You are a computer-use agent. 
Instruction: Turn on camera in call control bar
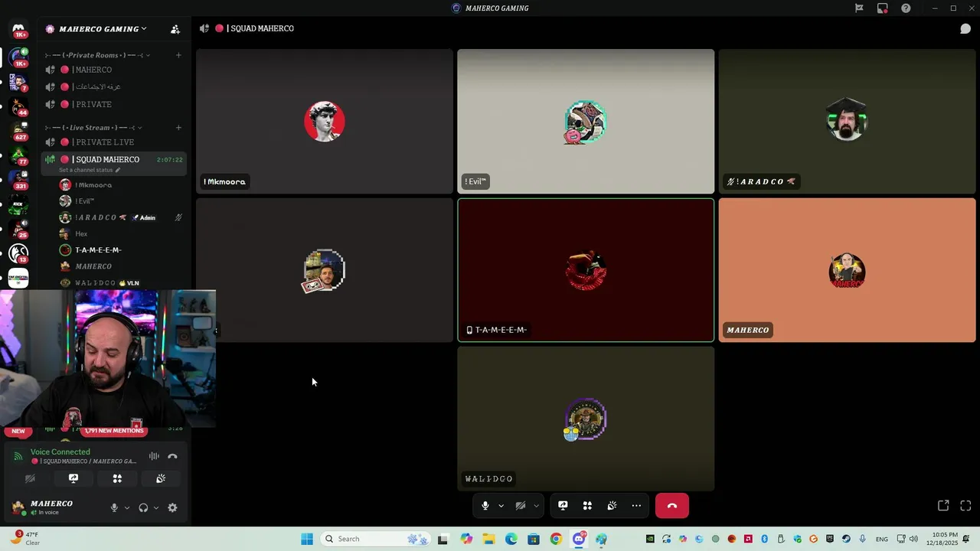[521, 506]
